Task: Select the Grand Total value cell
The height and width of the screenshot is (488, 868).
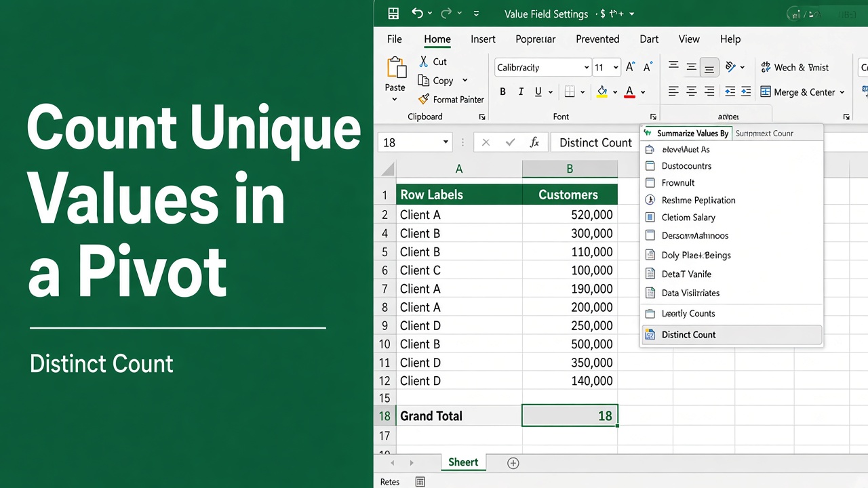Action: pyautogui.click(x=570, y=416)
